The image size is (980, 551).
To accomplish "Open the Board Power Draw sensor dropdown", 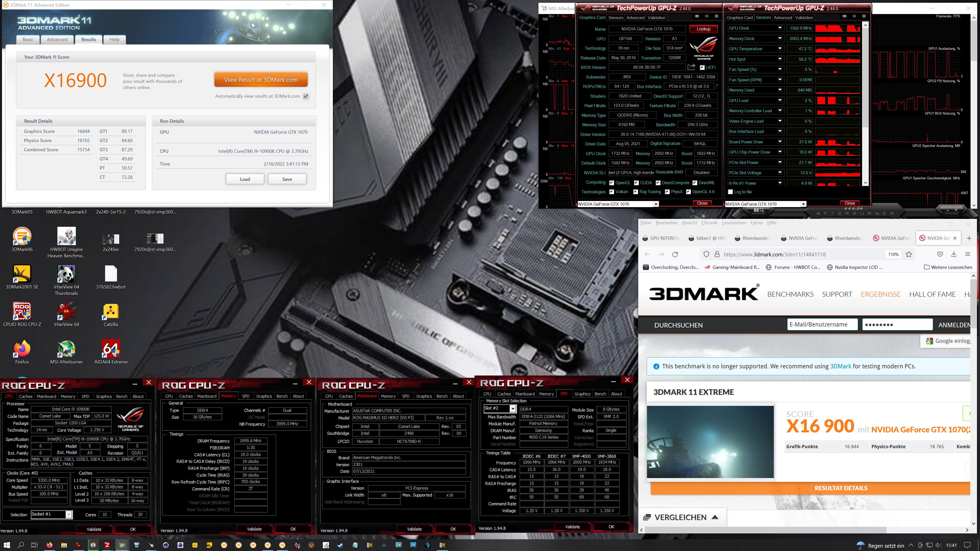I will click(x=780, y=142).
